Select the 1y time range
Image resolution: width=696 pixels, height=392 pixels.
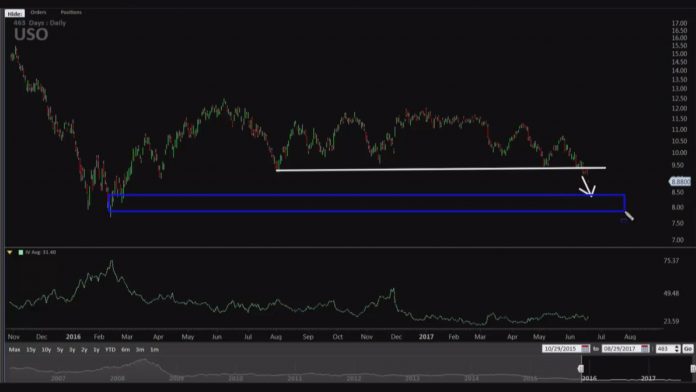[96, 350]
